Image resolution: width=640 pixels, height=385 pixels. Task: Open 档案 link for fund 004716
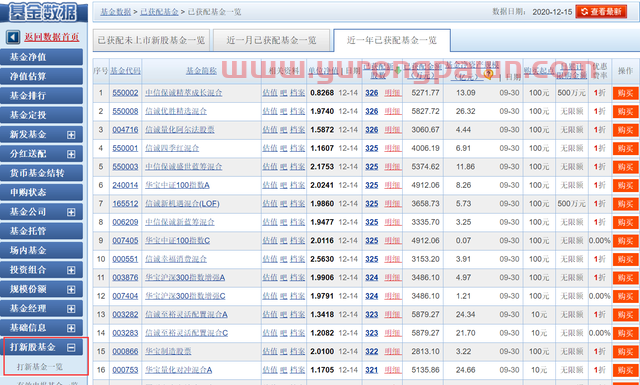click(298, 129)
